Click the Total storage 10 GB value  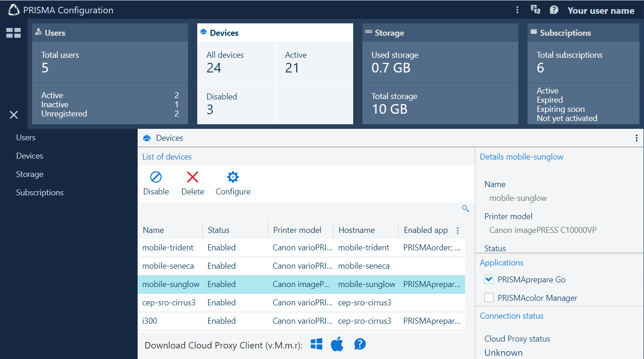389,109
